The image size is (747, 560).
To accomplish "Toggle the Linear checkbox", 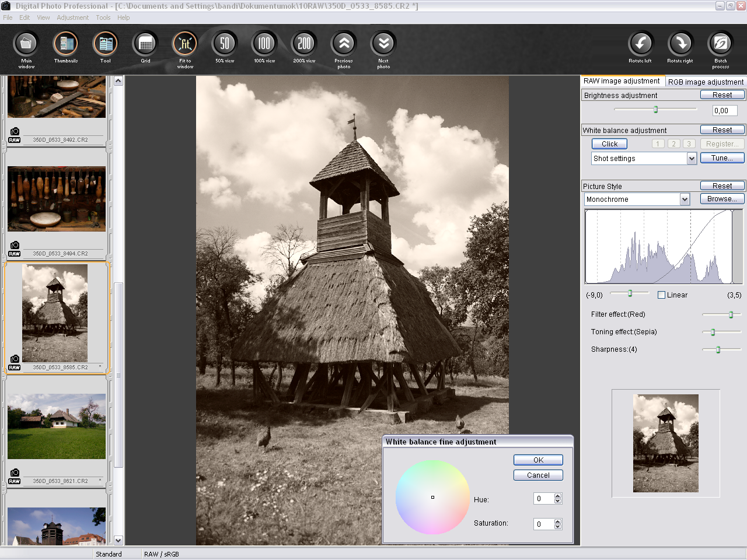I will click(x=661, y=295).
